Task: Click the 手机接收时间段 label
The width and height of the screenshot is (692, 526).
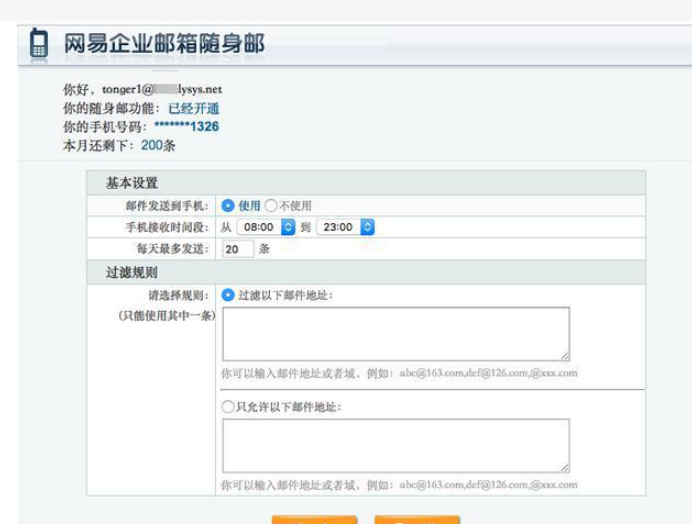Action: point(167,227)
